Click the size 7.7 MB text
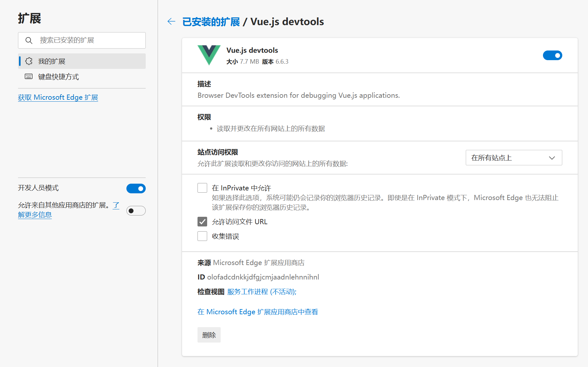The image size is (588, 367). (x=249, y=61)
